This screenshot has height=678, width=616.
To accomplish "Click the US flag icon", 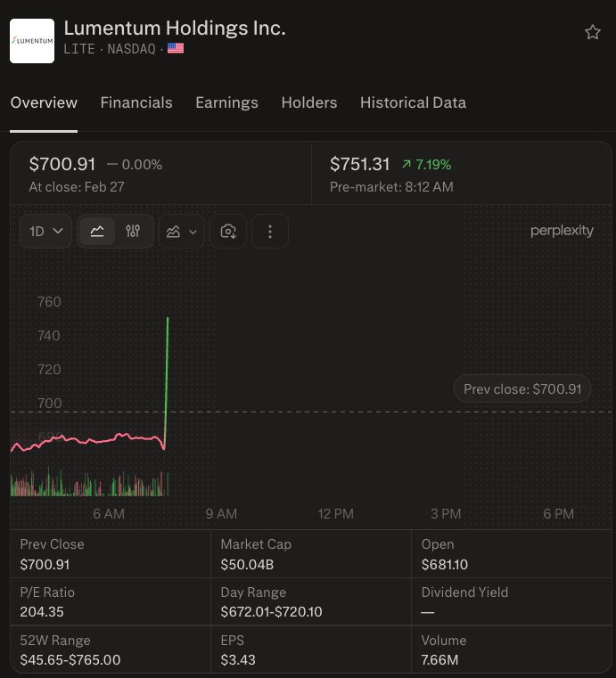I will tap(176, 48).
